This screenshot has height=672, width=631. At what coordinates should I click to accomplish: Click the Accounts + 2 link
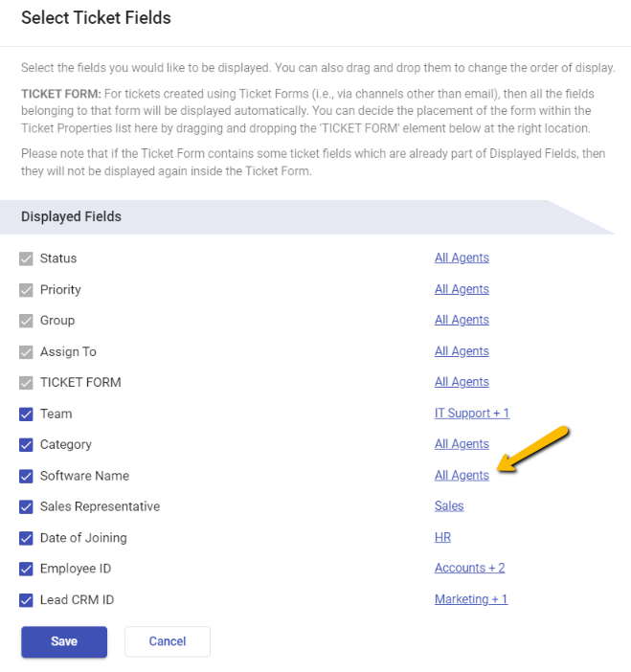click(470, 568)
